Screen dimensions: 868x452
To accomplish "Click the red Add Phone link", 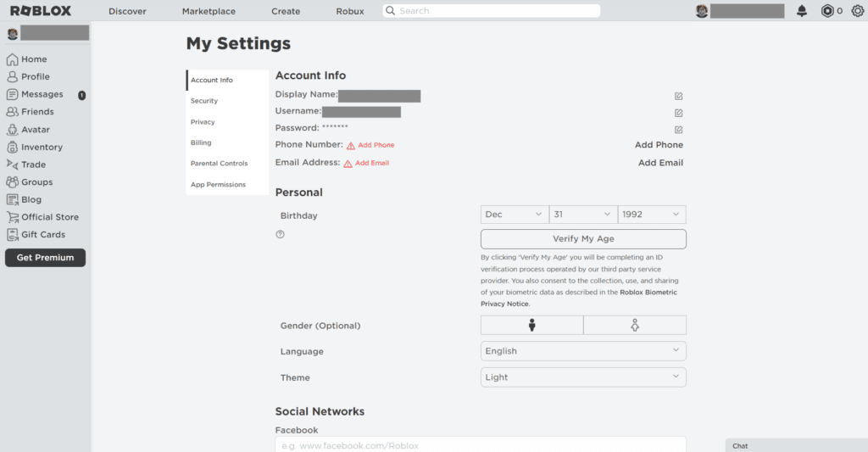I will tap(376, 145).
